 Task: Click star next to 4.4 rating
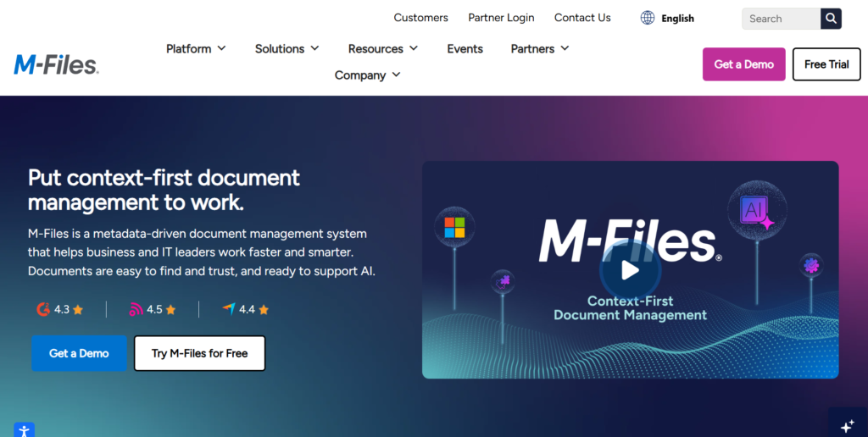click(264, 309)
